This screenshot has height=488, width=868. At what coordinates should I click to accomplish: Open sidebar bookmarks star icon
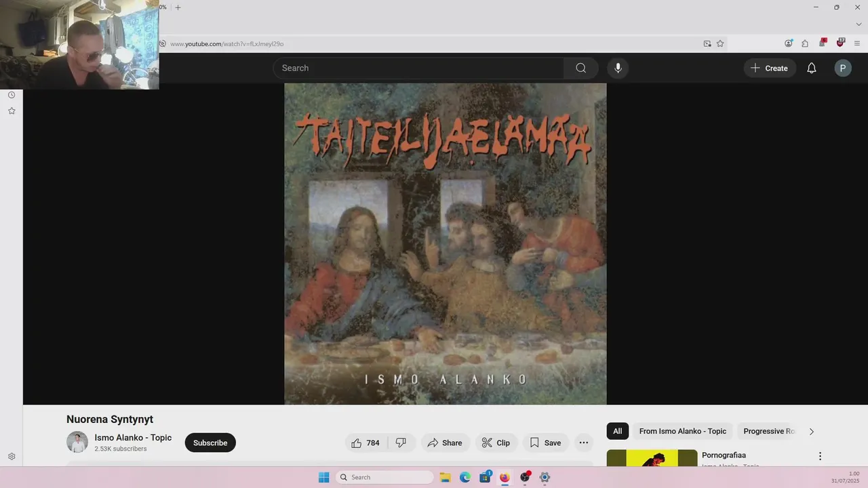point(12,110)
